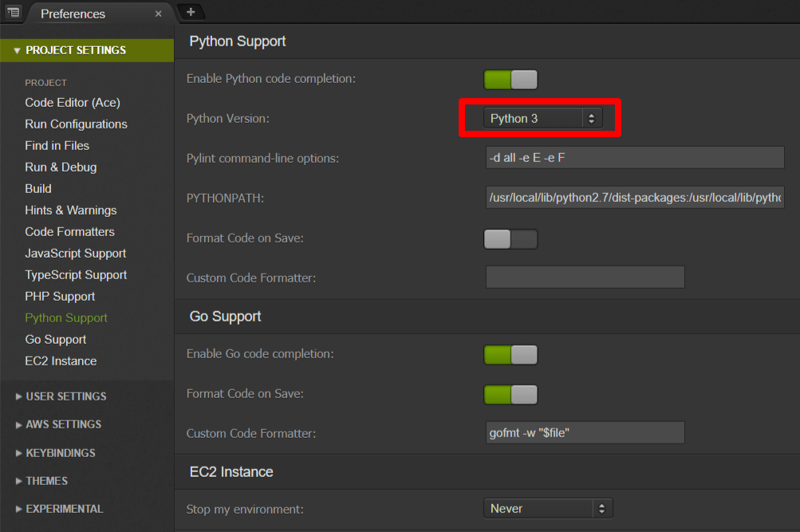
Task: Select Go Support in the sidebar
Action: pos(55,339)
